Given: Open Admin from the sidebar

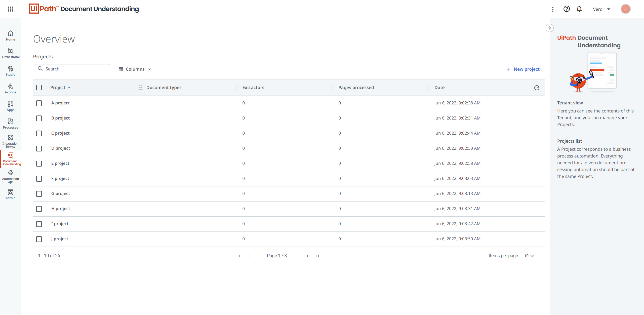Looking at the screenshot, I should pyautogui.click(x=11, y=194).
